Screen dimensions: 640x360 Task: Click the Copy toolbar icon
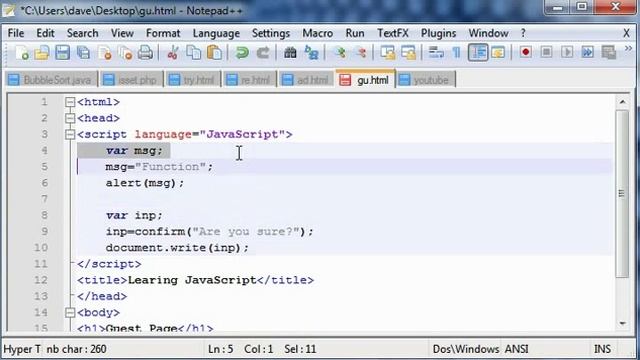point(193,53)
